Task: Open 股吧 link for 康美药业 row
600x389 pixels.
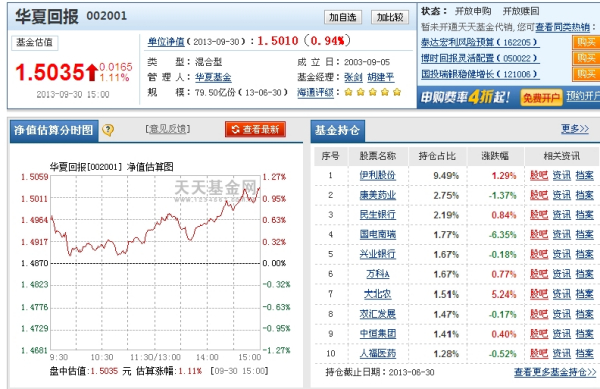Action: (539, 195)
